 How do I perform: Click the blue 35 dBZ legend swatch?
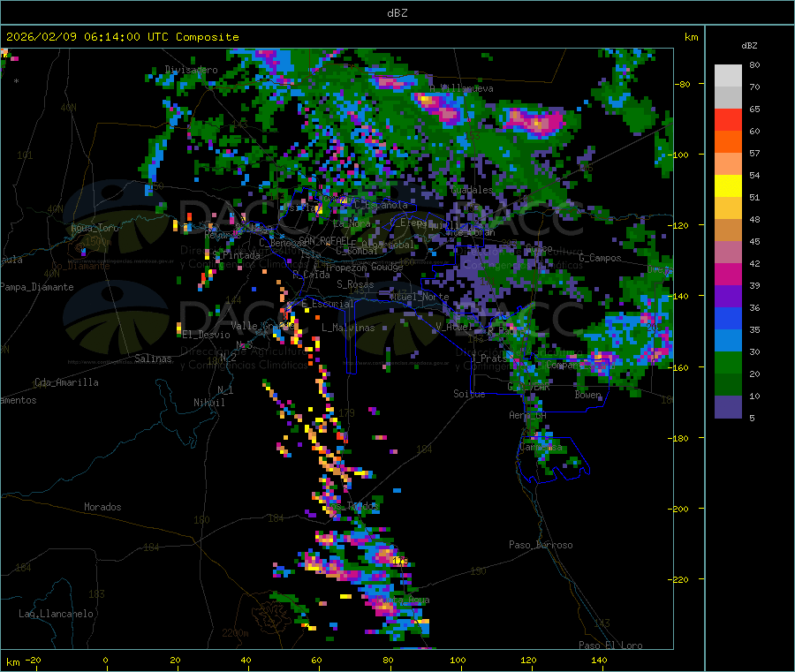click(728, 318)
